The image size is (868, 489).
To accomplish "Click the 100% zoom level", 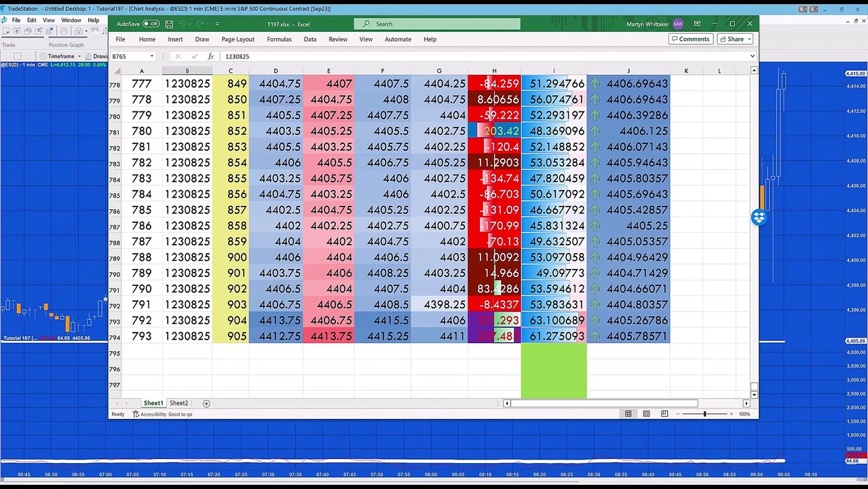I will pyautogui.click(x=744, y=414).
